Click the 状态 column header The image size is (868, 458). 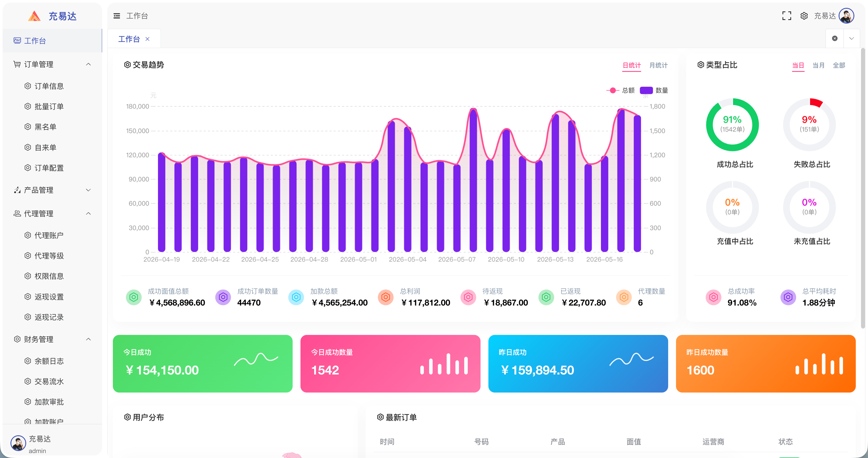click(x=785, y=442)
